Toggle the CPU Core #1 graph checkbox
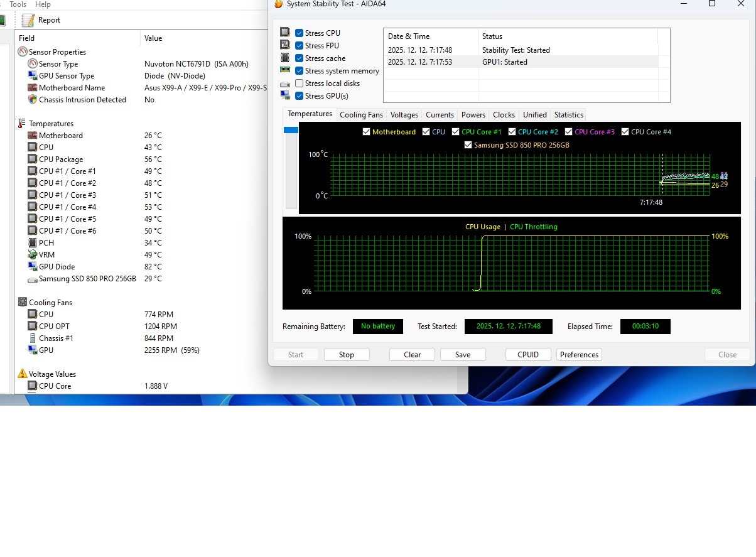 coord(456,132)
